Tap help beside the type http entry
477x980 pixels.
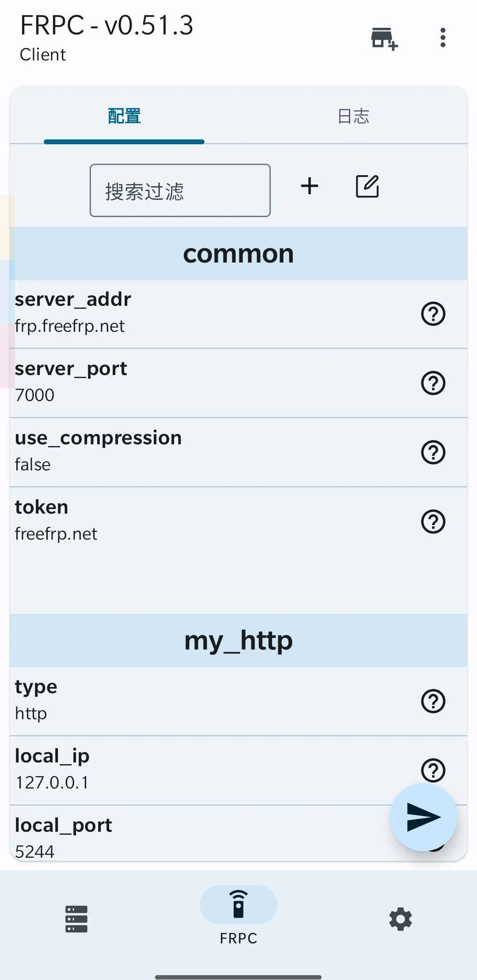click(433, 701)
